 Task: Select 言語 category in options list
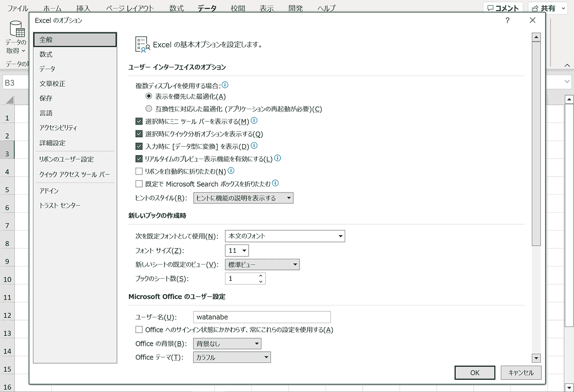click(x=75, y=113)
